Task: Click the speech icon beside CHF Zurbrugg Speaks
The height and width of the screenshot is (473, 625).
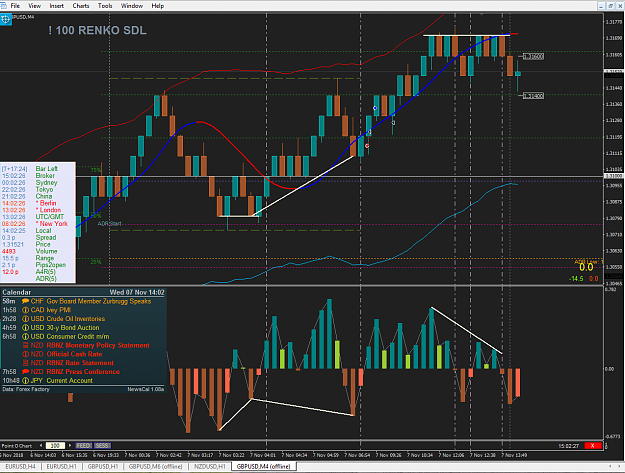Action: click(x=26, y=301)
